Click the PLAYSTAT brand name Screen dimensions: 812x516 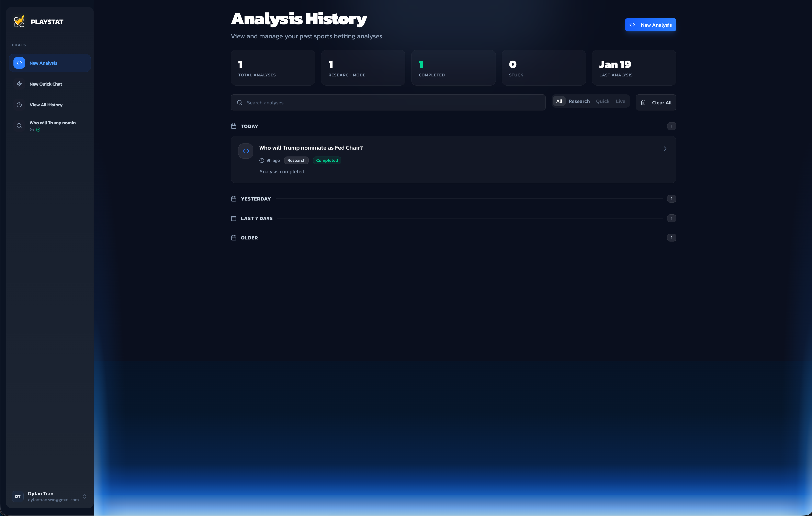tap(47, 22)
